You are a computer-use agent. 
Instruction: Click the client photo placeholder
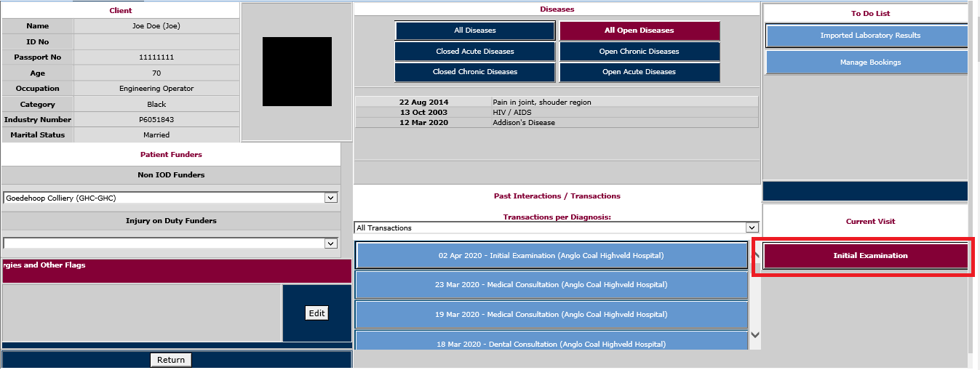(297, 72)
